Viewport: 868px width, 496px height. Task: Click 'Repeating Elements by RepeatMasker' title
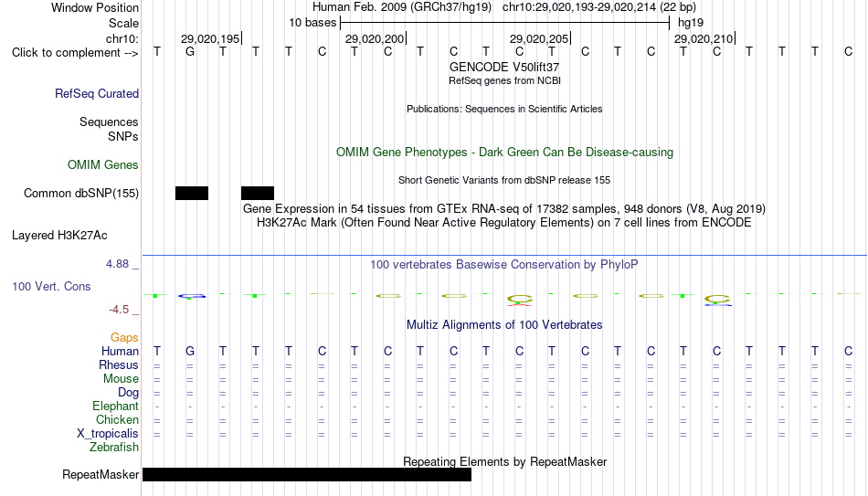point(504,461)
